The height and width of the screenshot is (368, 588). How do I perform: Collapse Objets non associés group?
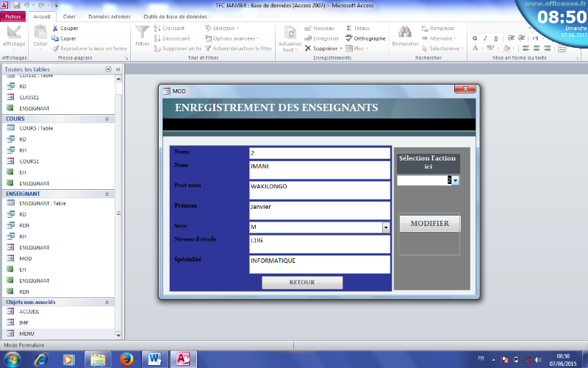pos(107,302)
